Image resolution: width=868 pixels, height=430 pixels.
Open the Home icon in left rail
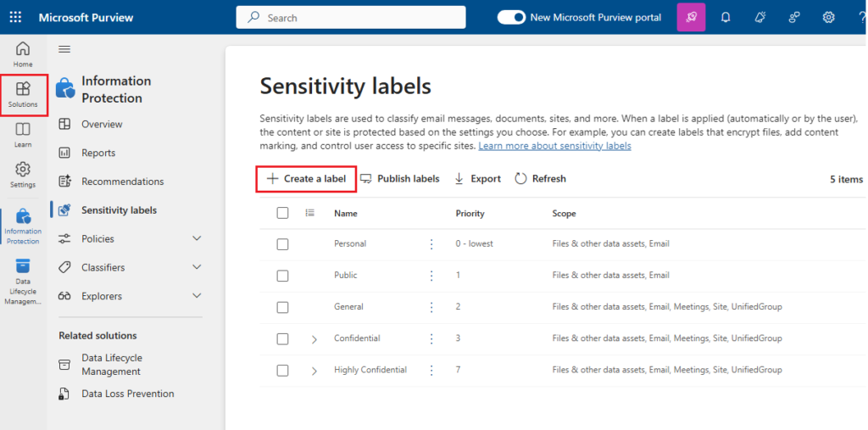(x=23, y=54)
